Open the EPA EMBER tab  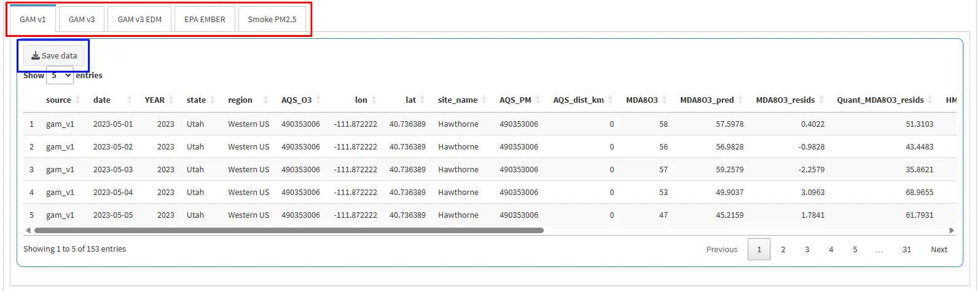[205, 19]
